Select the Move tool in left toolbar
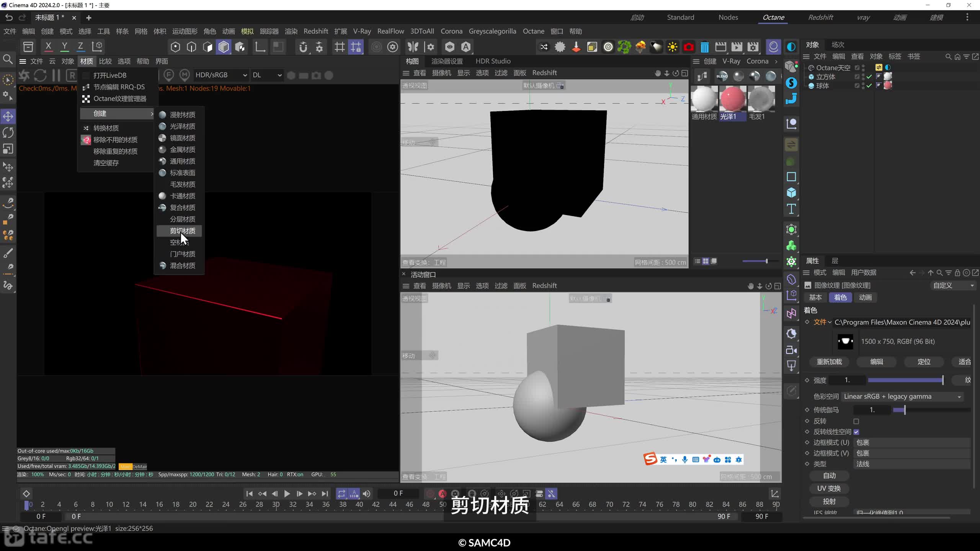Viewport: 980px width, 551px height. click(x=8, y=116)
